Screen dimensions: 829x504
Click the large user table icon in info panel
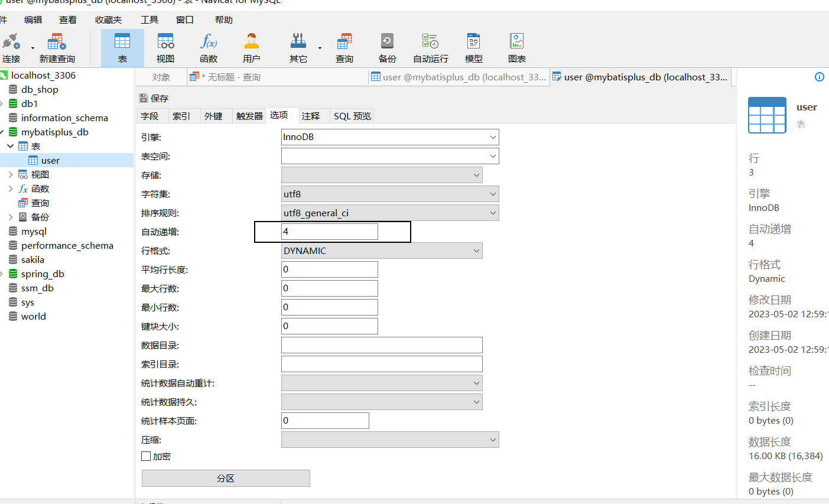pyautogui.click(x=767, y=115)
